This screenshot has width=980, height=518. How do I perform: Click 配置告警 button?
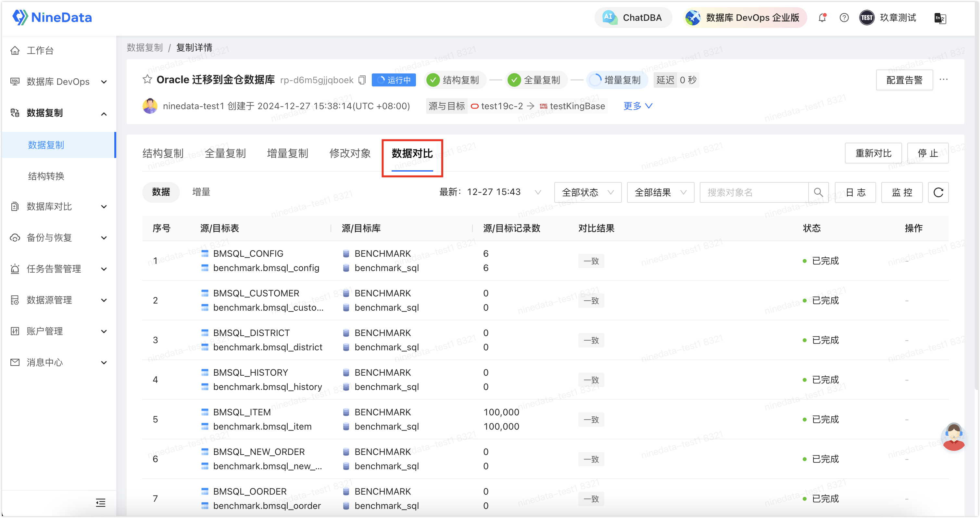coord(904,80)
